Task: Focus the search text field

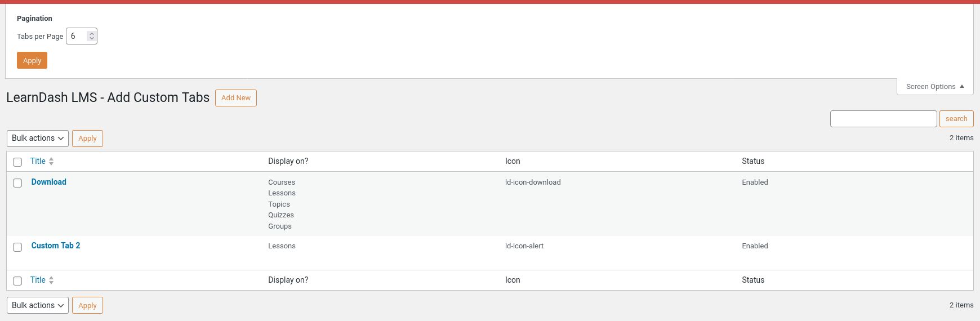Action: (884, 119)
